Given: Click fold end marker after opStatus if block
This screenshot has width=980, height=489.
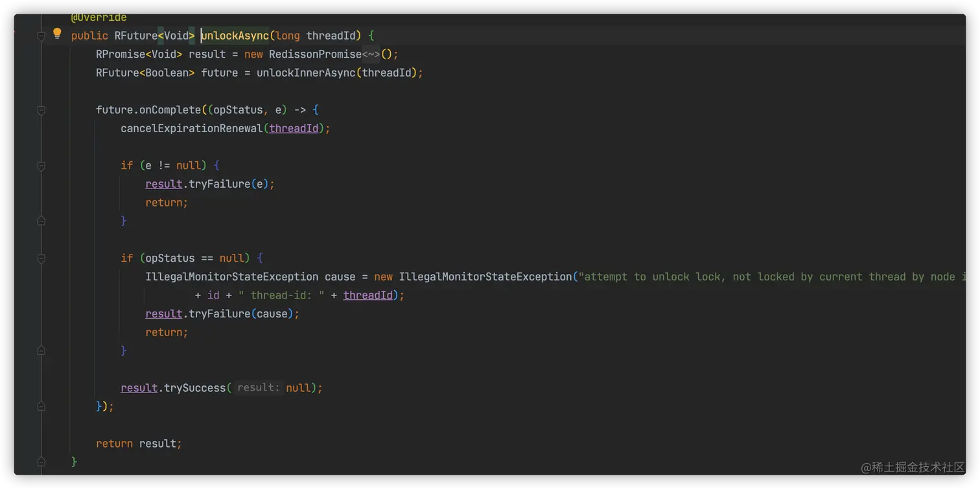Looking at the screenshot, I should (x=41, y=350).
